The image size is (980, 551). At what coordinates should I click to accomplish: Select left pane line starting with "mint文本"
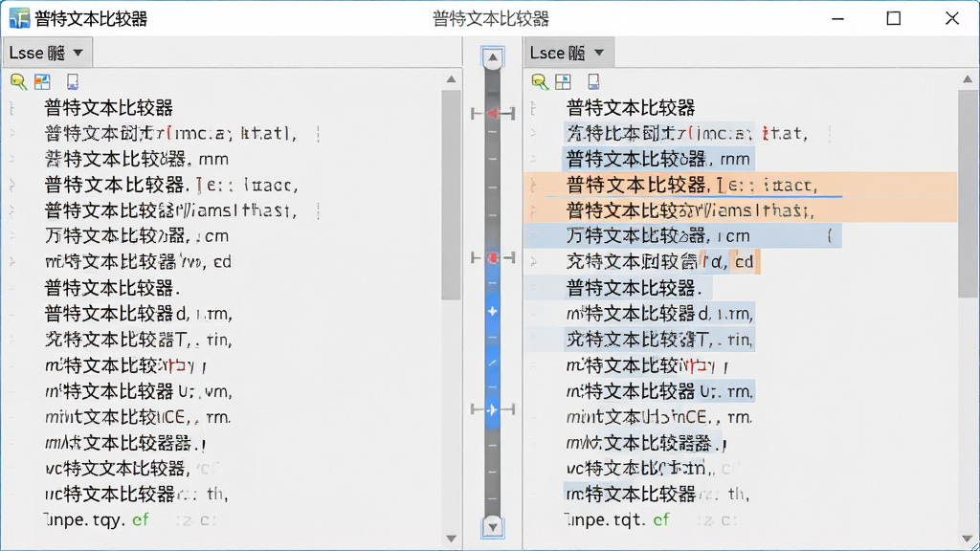coord(138,417)
